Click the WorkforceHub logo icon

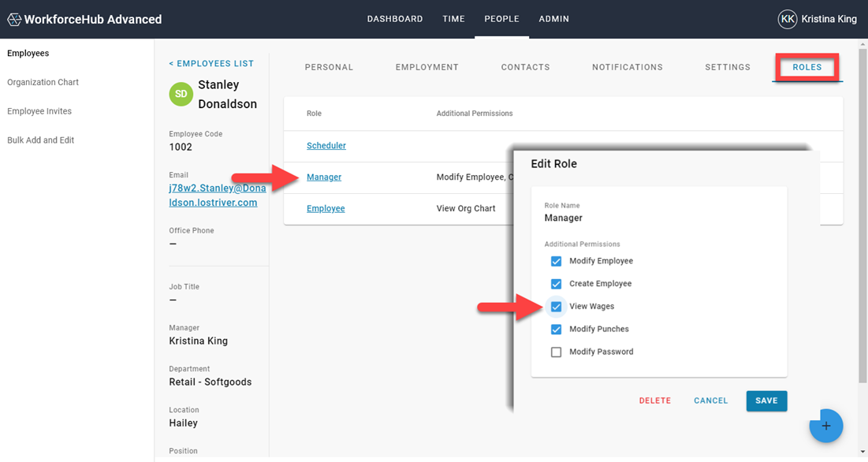point(13,20)
